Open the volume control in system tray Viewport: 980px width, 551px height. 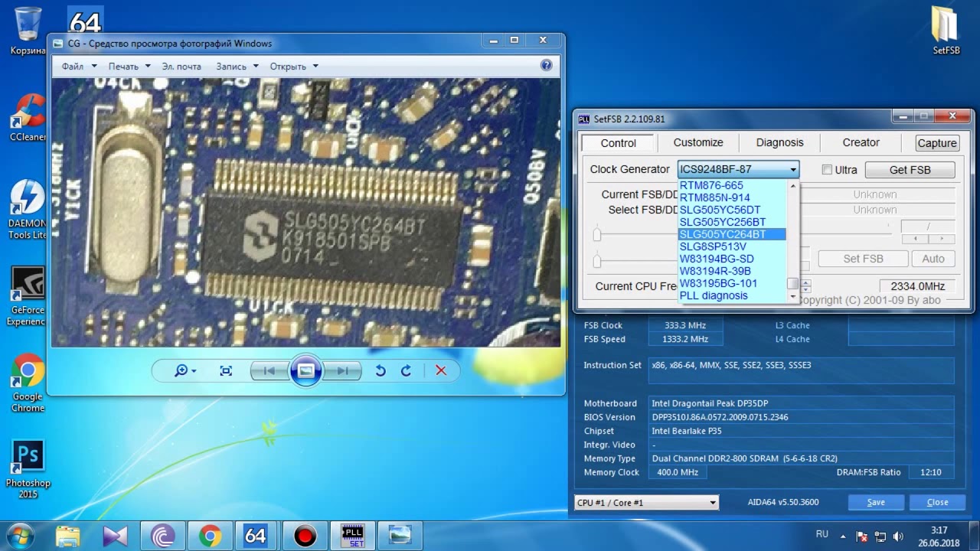[x=897, y=536]
